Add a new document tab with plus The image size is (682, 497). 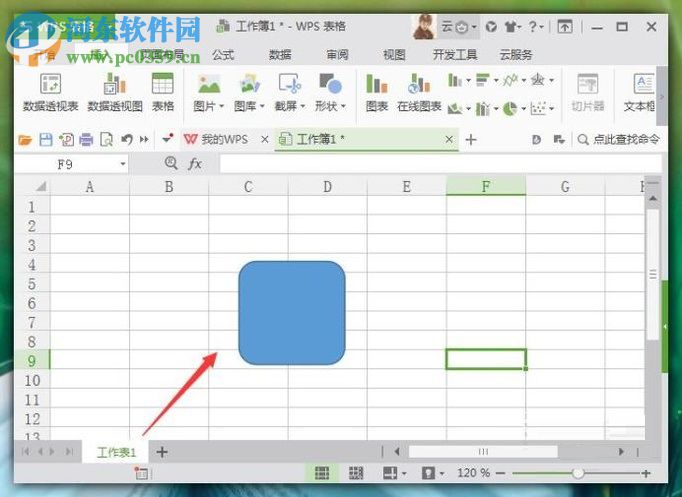(471, 140)
